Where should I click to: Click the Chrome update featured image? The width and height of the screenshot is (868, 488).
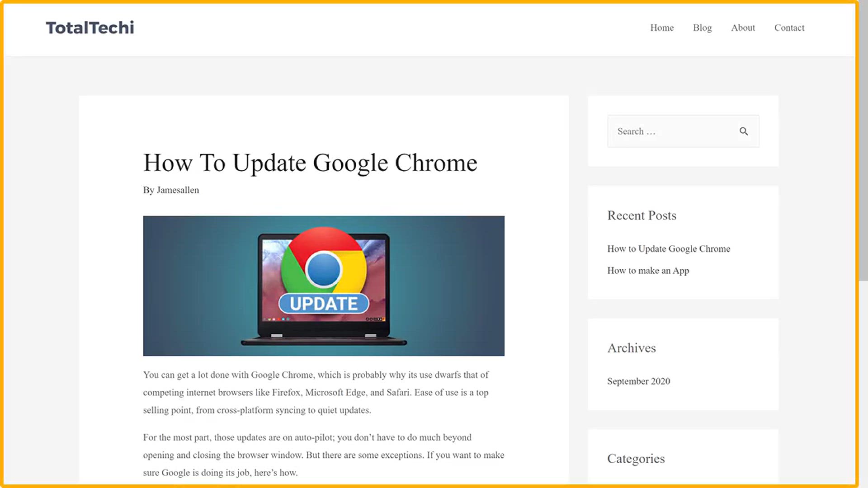click(324, 286)
